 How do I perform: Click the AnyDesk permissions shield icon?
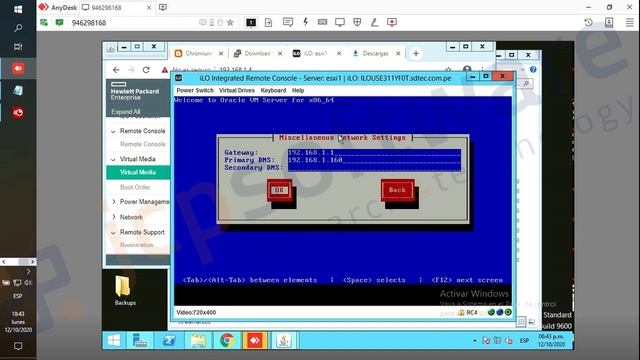pyautogui.click(x=357, y=22)
